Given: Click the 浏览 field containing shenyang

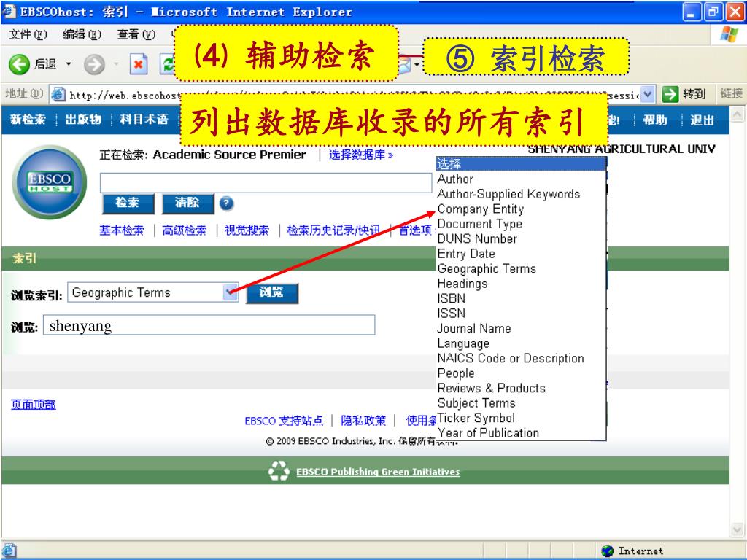Looking at the screenshot, I should [209, 325].
